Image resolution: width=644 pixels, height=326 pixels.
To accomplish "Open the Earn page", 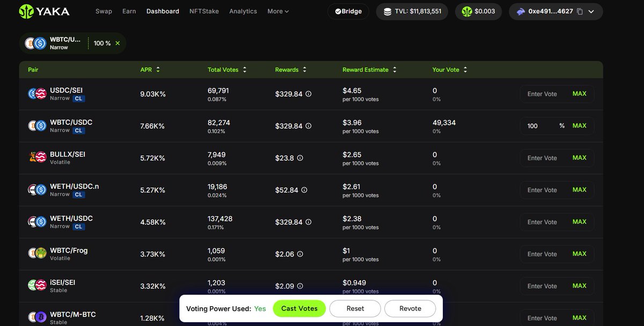I will coord(129,11).
